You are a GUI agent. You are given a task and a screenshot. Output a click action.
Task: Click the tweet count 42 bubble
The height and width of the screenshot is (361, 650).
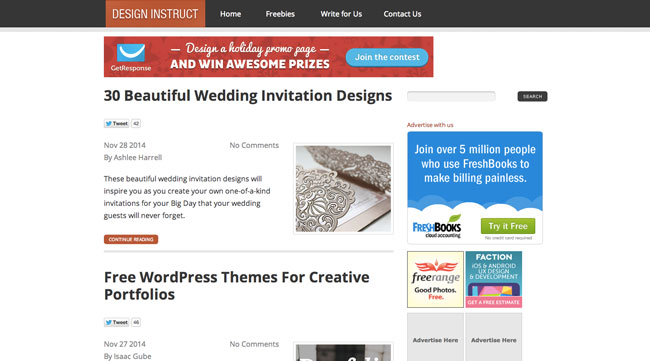click(x=136, y=124)
